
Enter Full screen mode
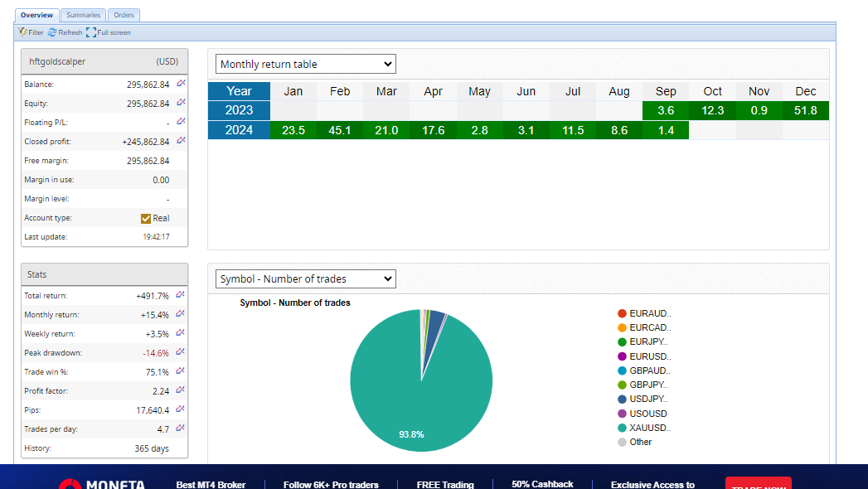pos(109,32)
